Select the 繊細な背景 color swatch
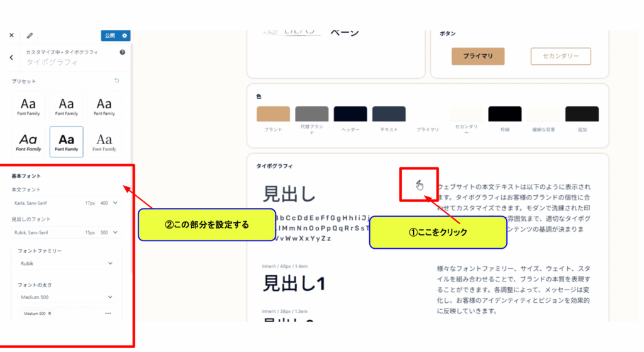644x352 pixels. coord(543,114)
